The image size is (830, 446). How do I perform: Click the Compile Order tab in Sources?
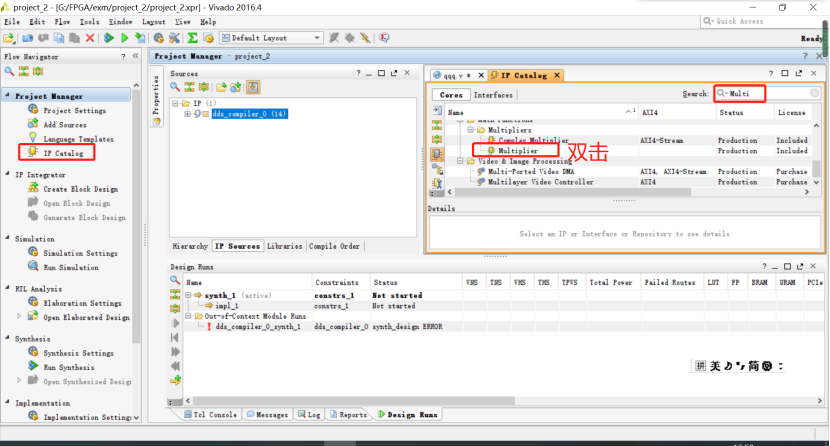[334, 246]
